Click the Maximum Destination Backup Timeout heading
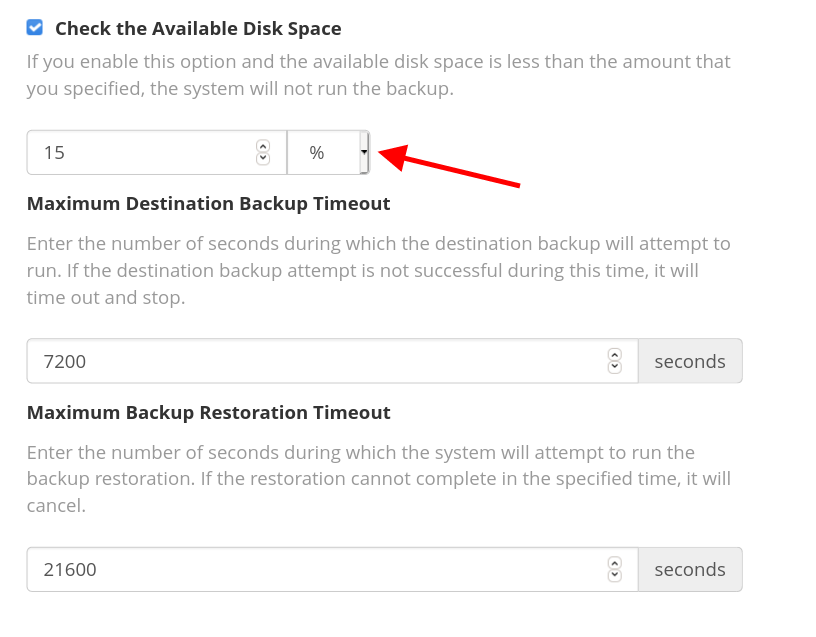The height and width of the screenshot is (637, 816). pos(208,204)
